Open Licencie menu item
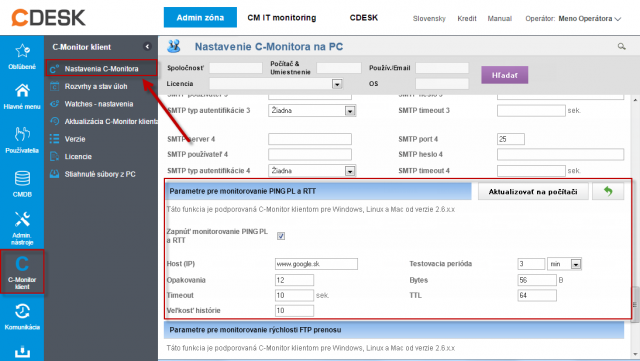The height and width of the screenshot is (361, 640). tap(78, 156)
